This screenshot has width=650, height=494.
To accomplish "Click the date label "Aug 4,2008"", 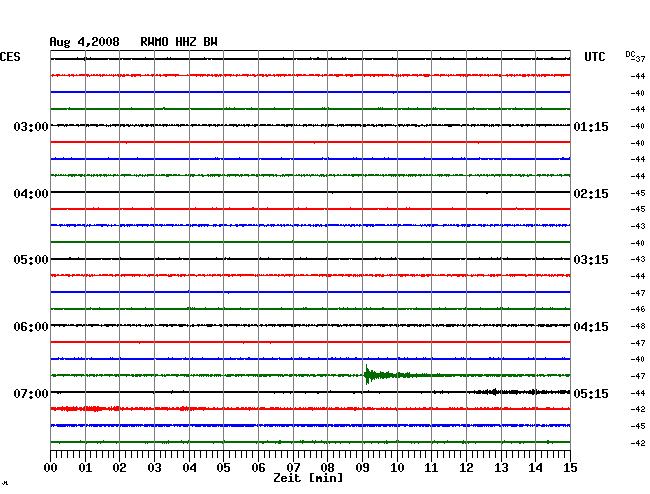I will (84, 42).
